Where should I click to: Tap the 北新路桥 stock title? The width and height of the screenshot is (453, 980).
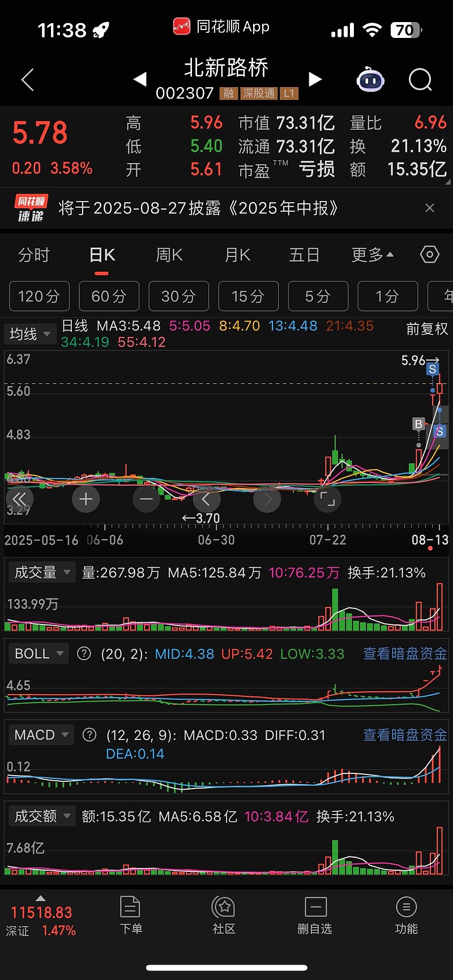(x=226, y=68)
